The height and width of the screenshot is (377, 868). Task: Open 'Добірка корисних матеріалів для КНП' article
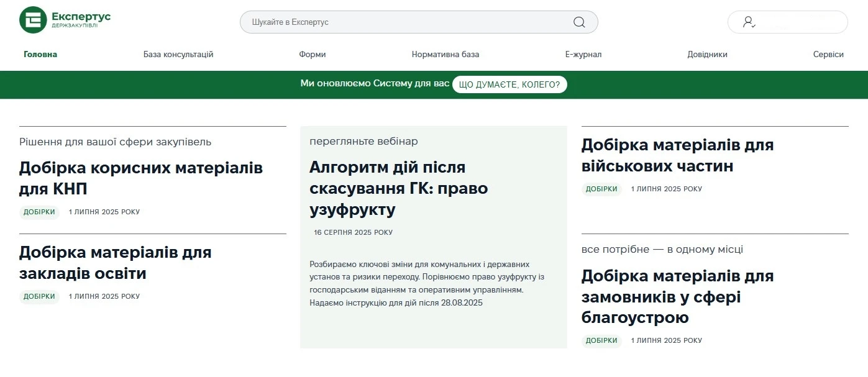pos(141,178)
